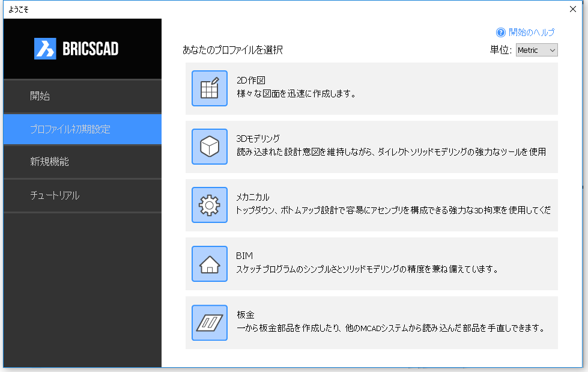Click the BricsCAD logo in sidebar
Image resolution: width=588 pixels, height=372 pixels.
(x=76, y=49)
